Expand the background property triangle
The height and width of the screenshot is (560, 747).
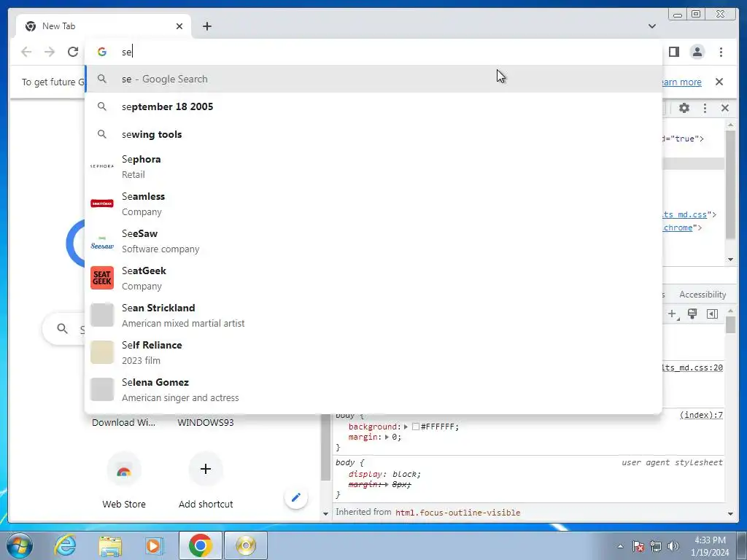click(406, 427)
